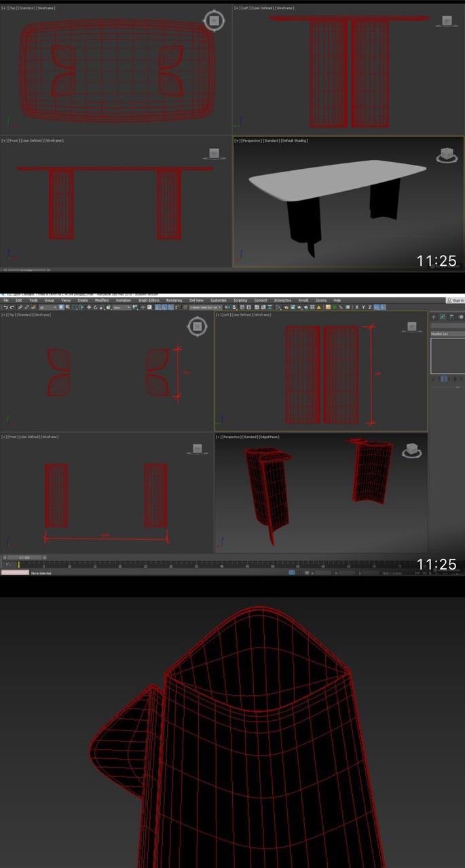This screenshot has height=868, width=465.
Task: Open the Animation menu
Action: coord(123,300)
